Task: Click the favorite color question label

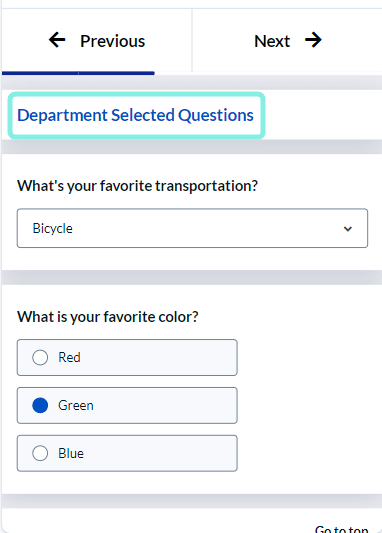Action: pyautogui.click(x=108, y=317)
